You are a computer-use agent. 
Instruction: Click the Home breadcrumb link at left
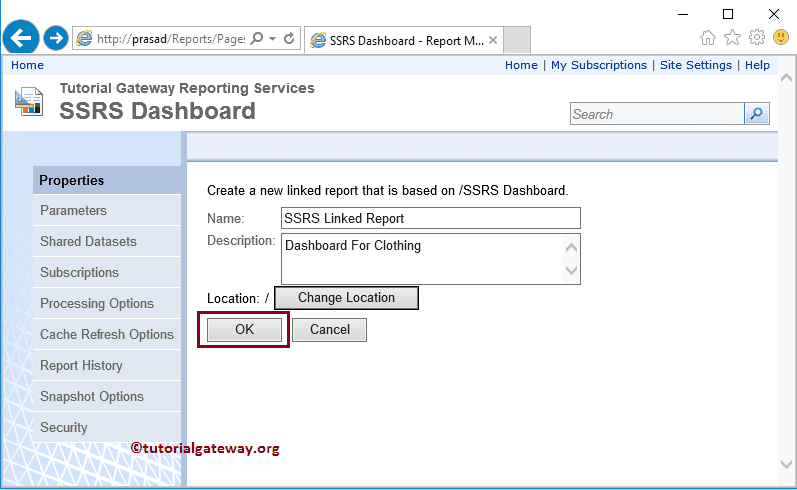27,65
